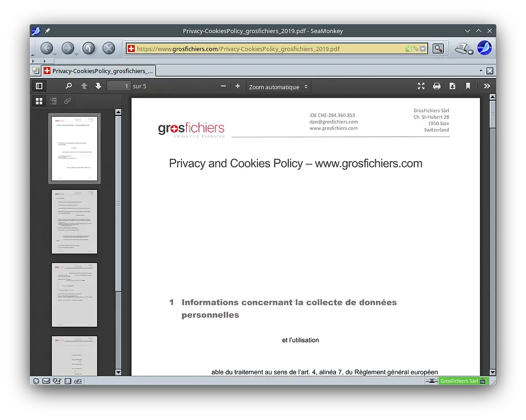Click GrosFichiers Sàrl security certificate indicator

click(463, 381)
